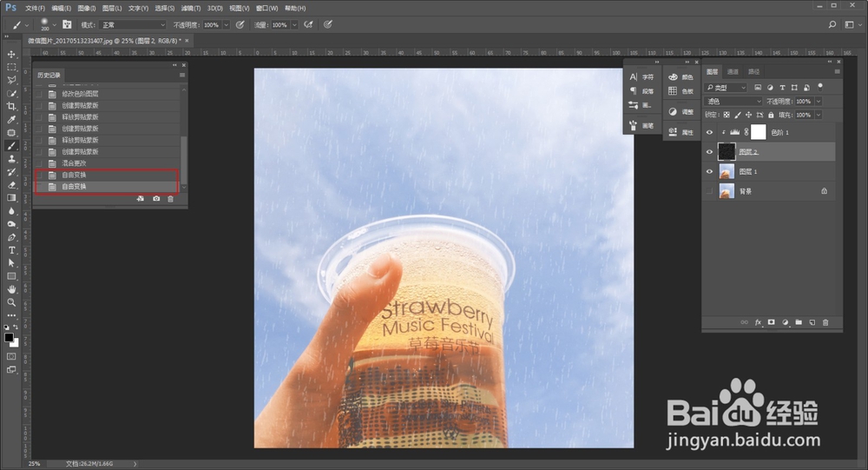Select history state 混合更改
Viewport: 868px width, 470px height.
(x=74, y=163)
